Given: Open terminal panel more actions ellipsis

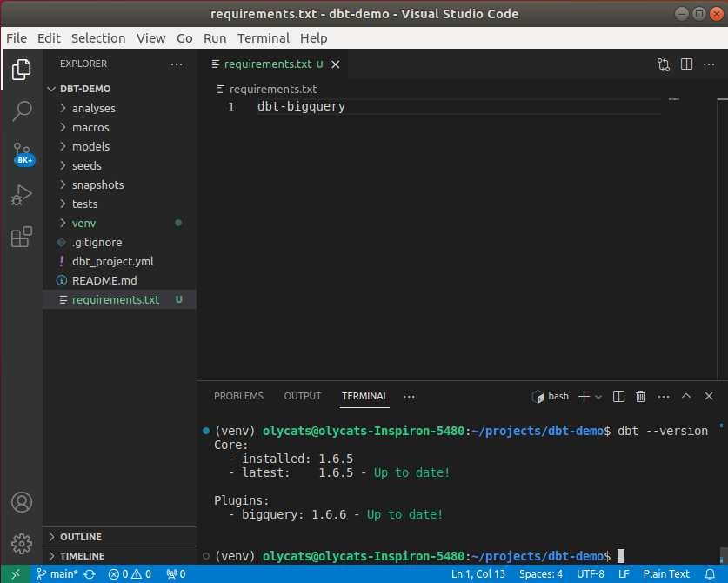Looking at the screenshot, I should point(664,396).
